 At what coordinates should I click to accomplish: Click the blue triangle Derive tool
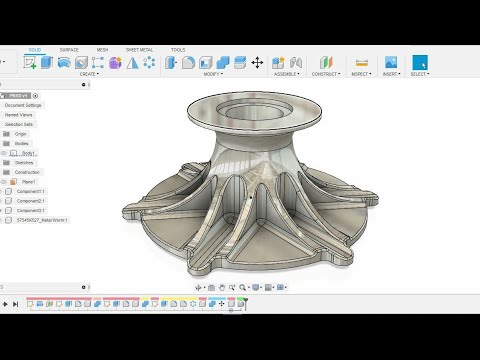coord(132,62)
